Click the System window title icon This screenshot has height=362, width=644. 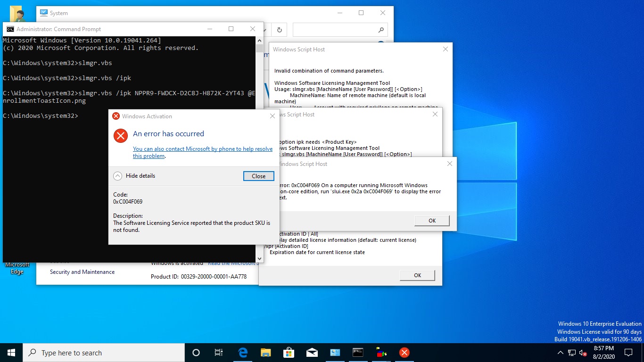pos(43,13)
